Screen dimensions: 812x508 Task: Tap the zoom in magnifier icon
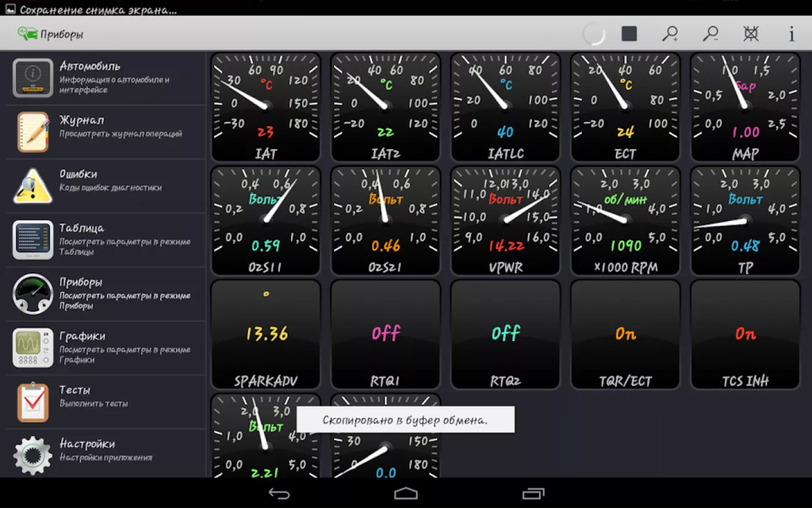(669, 34)
